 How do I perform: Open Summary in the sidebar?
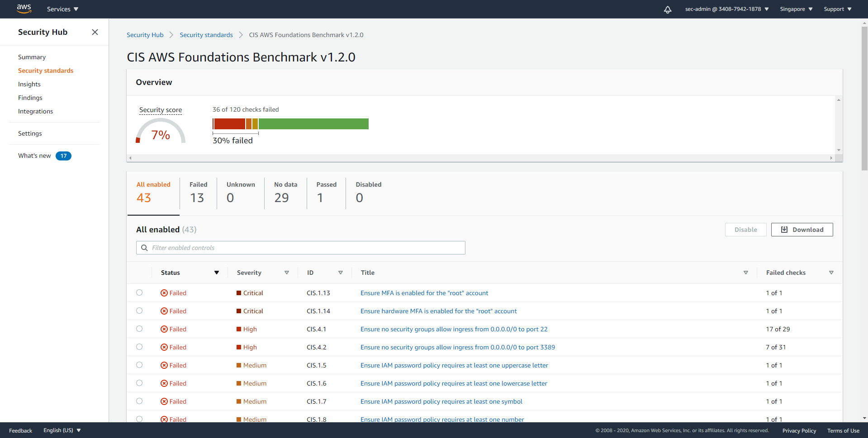[32, 57]
